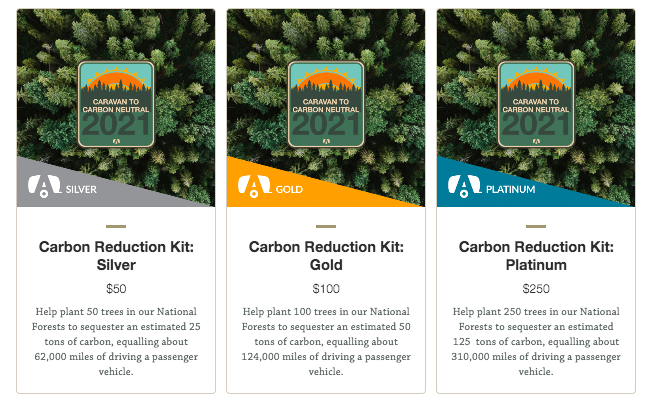Click the Caravan badge on Gold card
The height and width of the screenshot is (405, 651).
[x=326, y=104]
